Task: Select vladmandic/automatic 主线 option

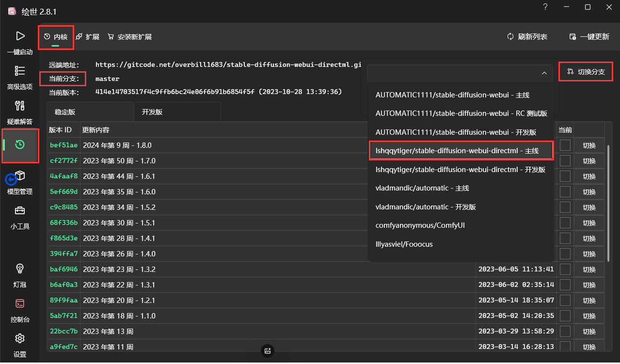Action: (x=461, y=188)
